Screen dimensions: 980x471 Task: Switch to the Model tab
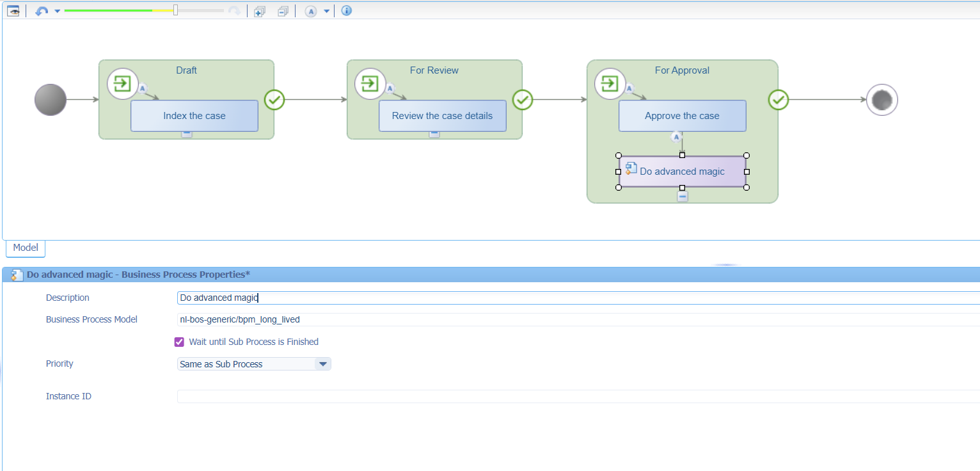pyautogui.click(x=26, y=248)
